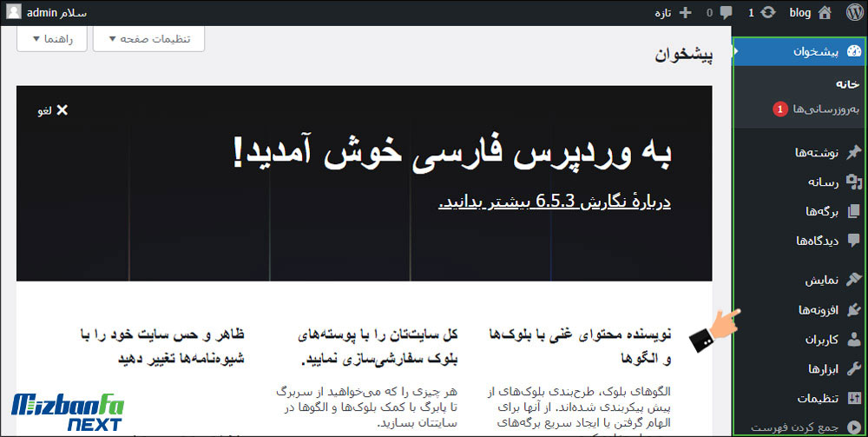Click the پیشخوان page heading
Screen dimensions: 868x437
click(684, 54)
